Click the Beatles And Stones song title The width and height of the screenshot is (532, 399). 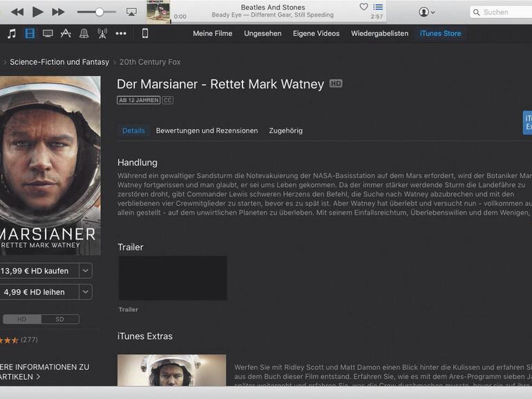point(273,7)
